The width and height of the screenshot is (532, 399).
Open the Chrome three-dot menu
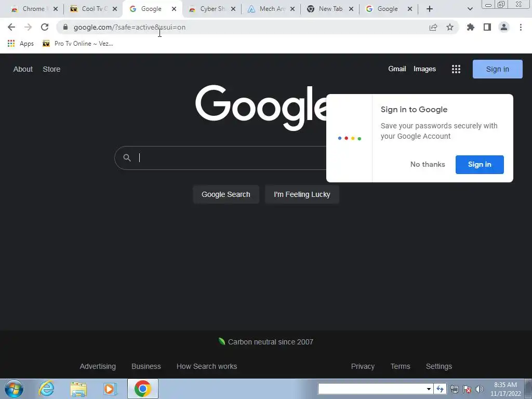point(521,27)
